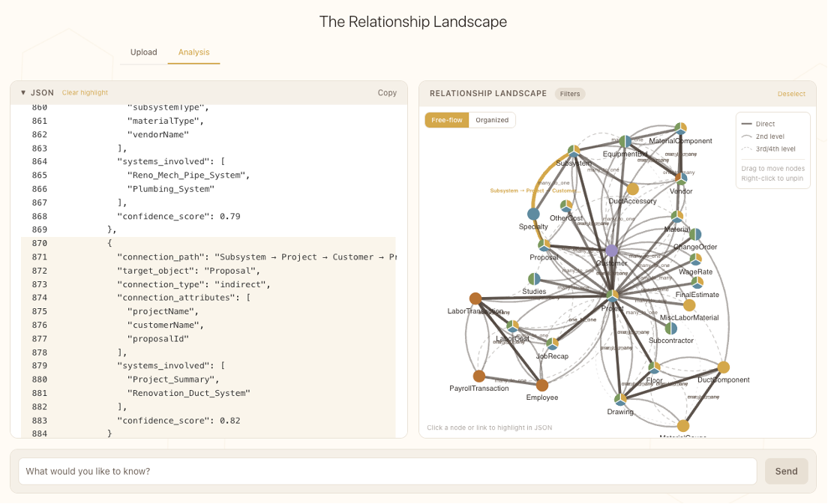Click the blue Specialty node
The width and height of the screenshot is (828, 504).
click(533, 214)
